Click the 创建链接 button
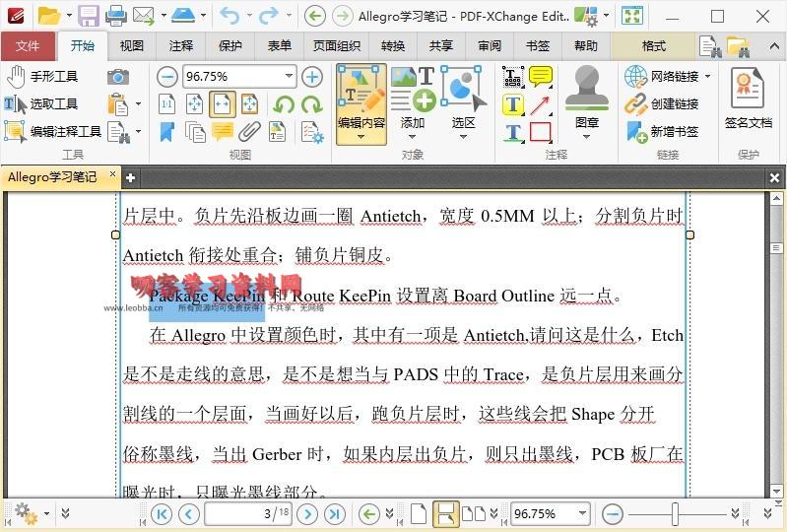Viewport: 787px width, 532px height. tap(663, 103)
